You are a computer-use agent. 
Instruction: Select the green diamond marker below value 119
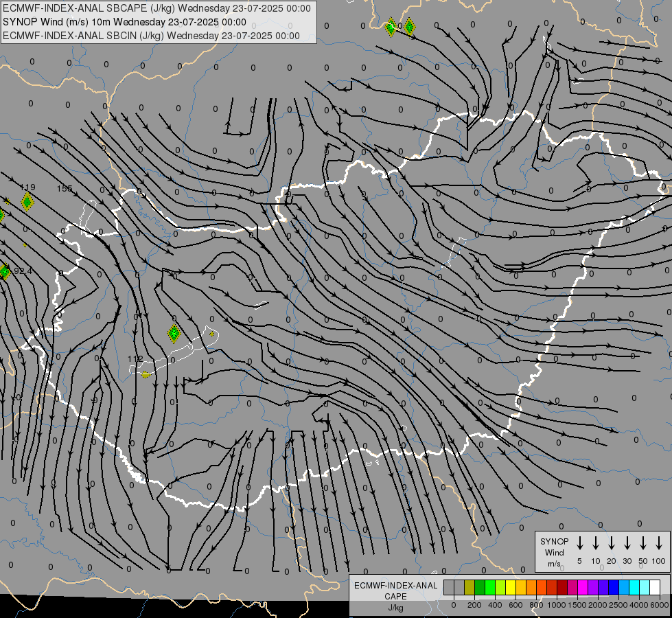pos(27,202)
